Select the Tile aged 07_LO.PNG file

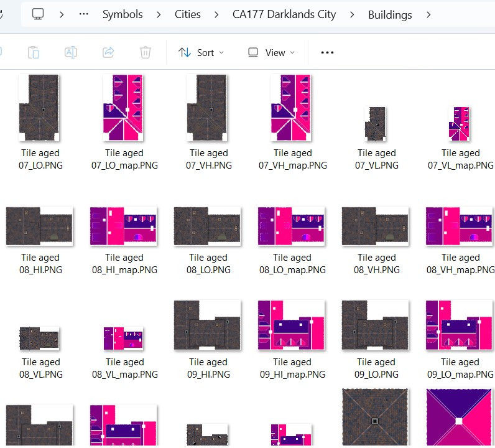pyautogui.click(x=40, y=109)
